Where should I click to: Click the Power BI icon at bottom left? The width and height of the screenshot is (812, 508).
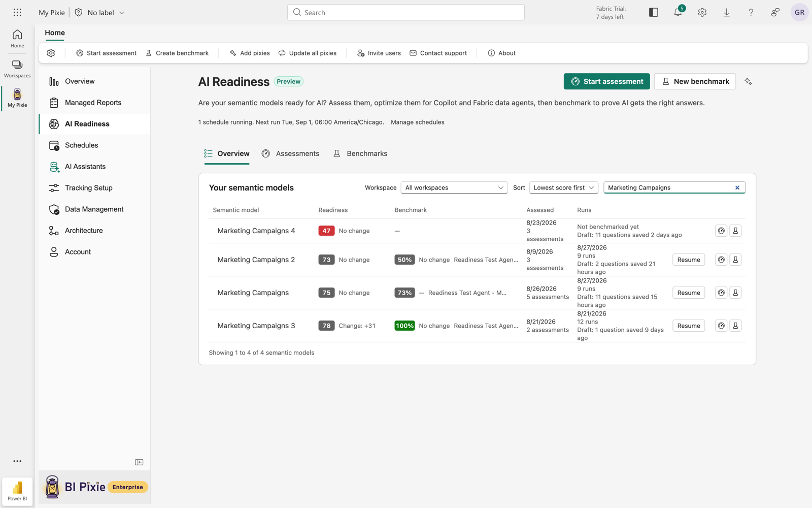pos(17,491)
